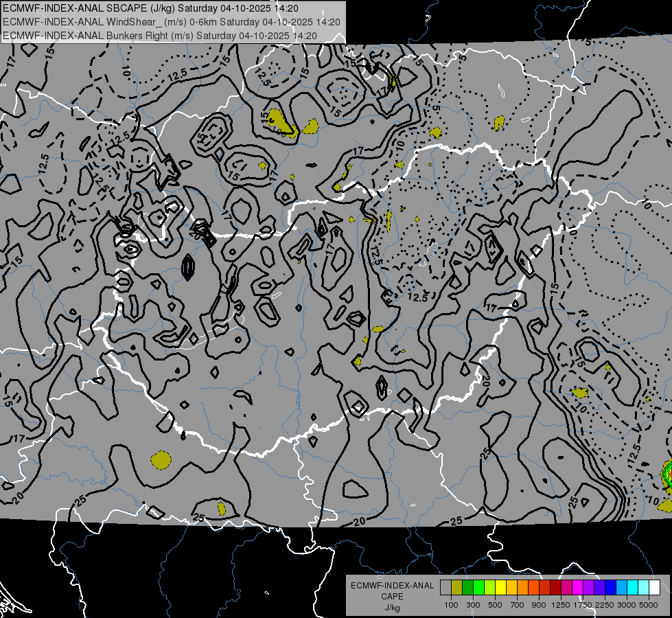Select the CAPE label in the legend

(392, 597)
